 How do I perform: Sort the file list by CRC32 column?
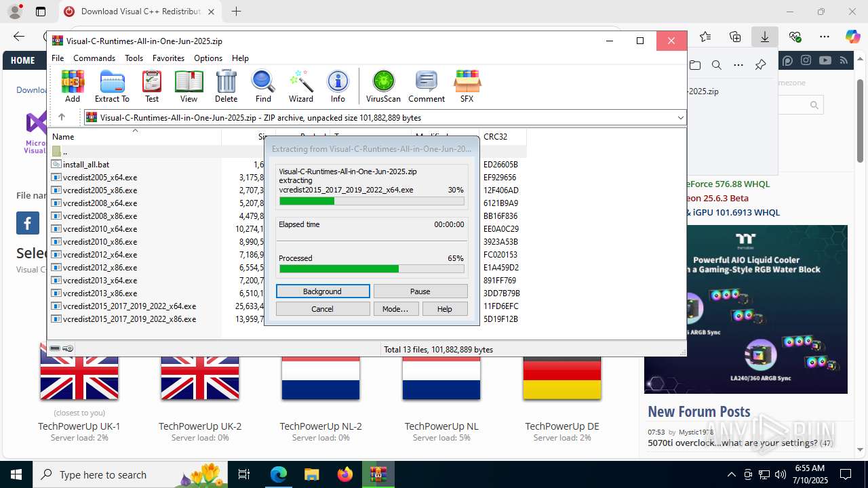[x=502, y=136]
